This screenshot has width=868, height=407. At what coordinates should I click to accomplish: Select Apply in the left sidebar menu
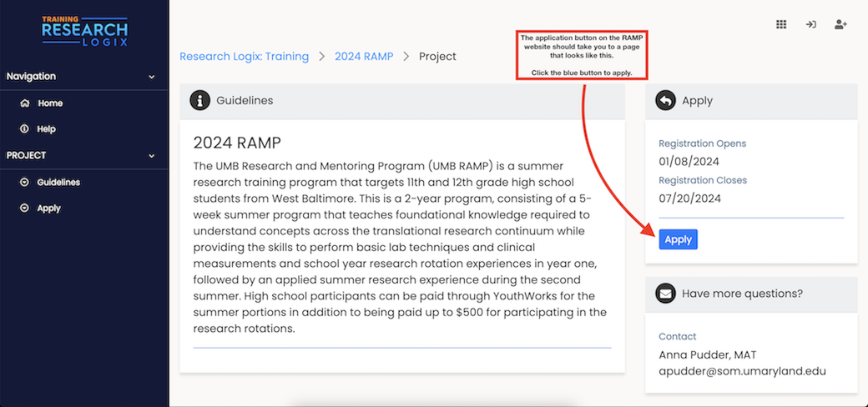tap(48, 209)
